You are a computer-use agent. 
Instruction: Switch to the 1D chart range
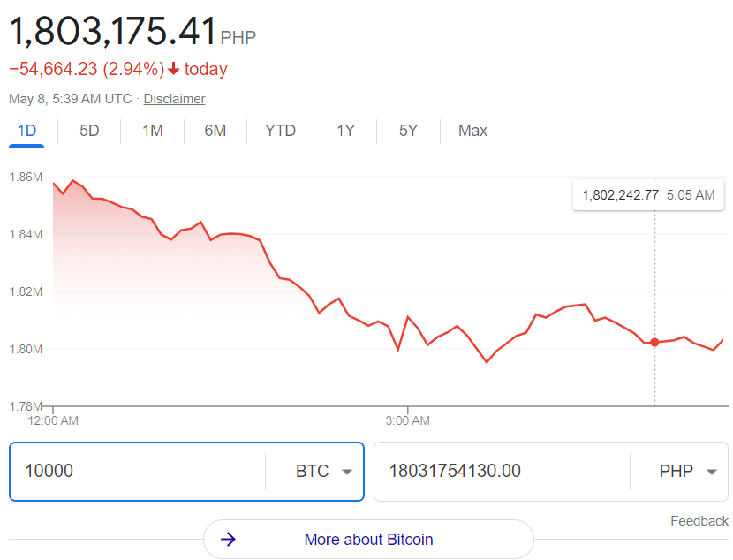pos(26,131)
